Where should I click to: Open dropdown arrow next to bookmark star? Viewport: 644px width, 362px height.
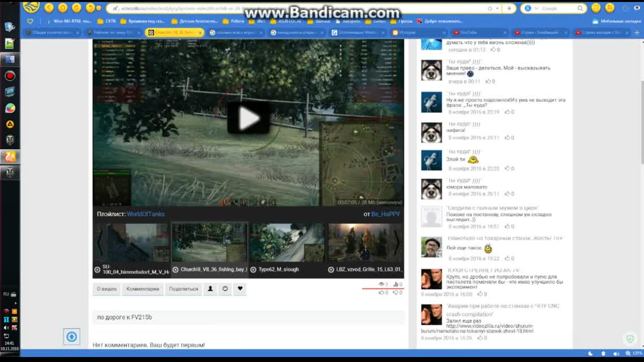tap(497, 8)
